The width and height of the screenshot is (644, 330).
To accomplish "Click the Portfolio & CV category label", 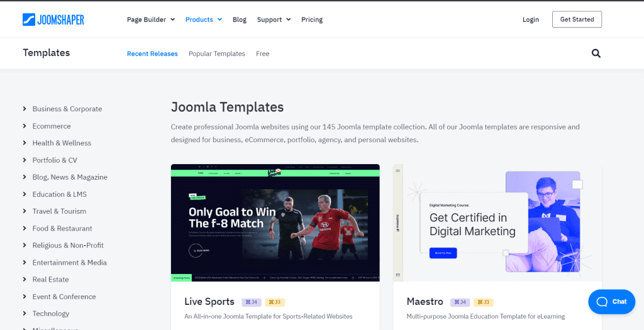I will point(55,160).
